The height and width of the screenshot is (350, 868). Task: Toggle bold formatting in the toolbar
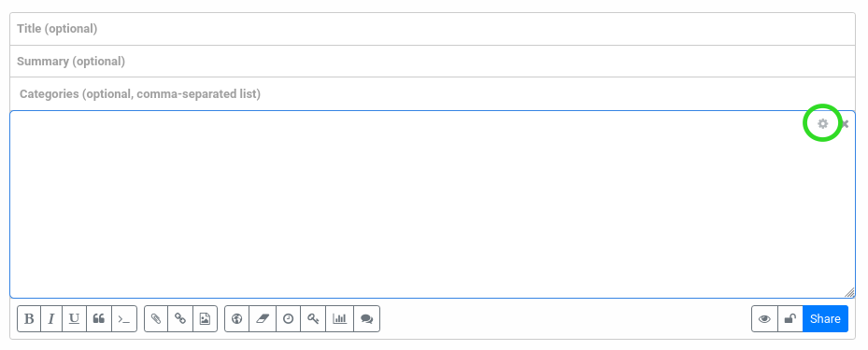(x=29, y=318)
